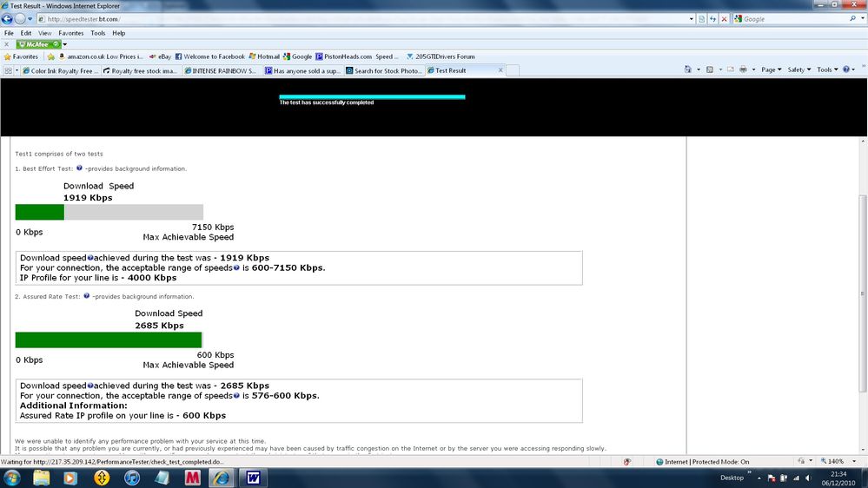Close the Test Result tab
868x488 pixels.
pyautogui.click(x=500, y=70)
